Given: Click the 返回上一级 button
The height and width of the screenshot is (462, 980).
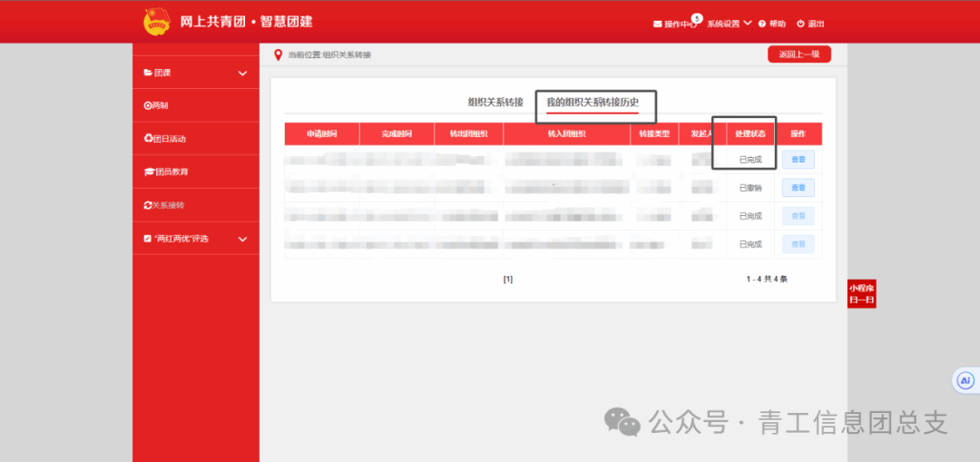Looking at the screenshot, I should click(x=799, y=54).
